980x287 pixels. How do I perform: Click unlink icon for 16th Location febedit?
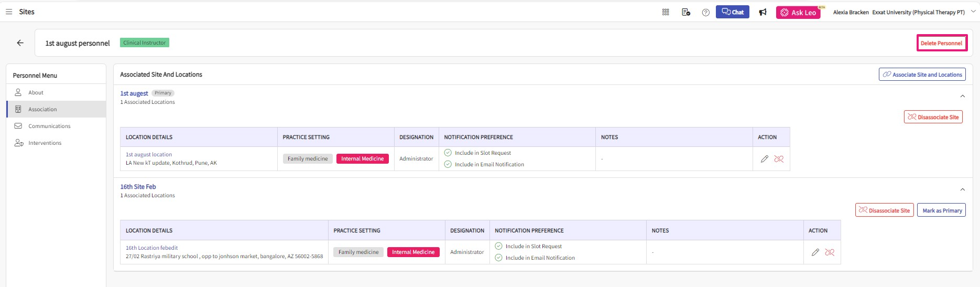[830, 252]
